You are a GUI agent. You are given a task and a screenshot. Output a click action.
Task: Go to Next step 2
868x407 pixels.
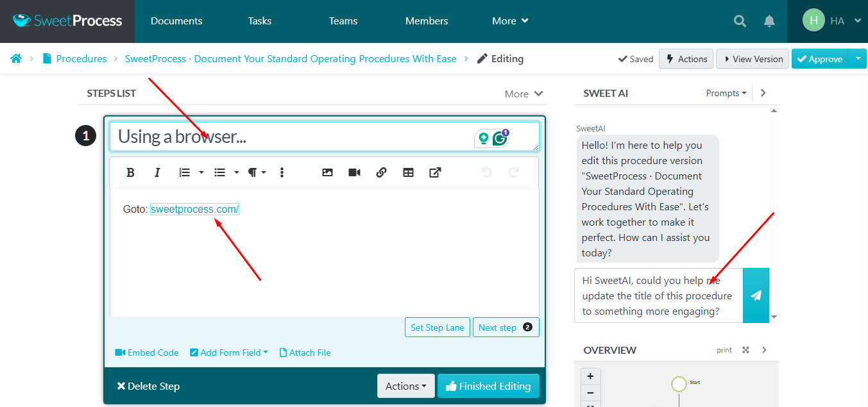pyautogui.click(x=506, y=327)
